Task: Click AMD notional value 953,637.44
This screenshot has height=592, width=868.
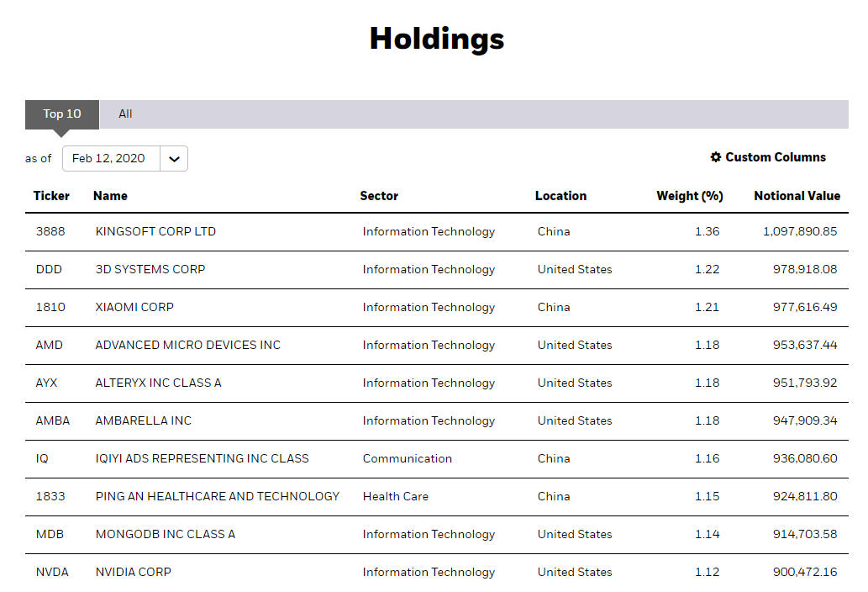Action: 805,345
